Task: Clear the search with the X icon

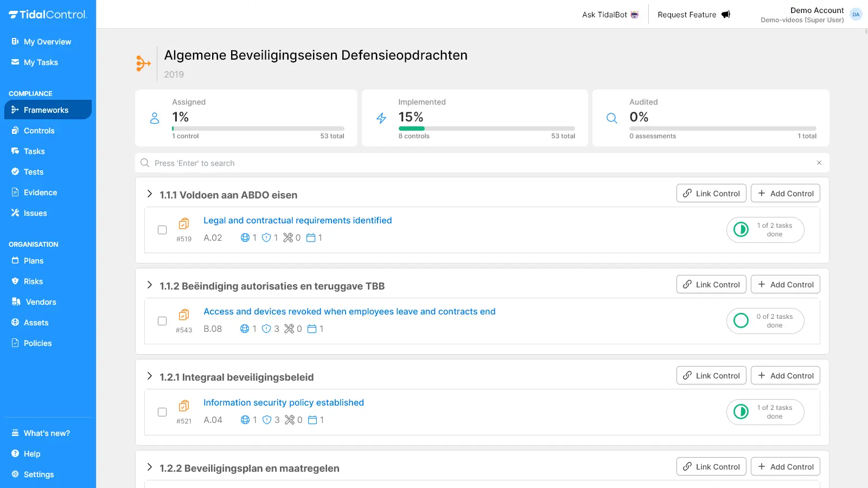Action: tap(819, 163)
